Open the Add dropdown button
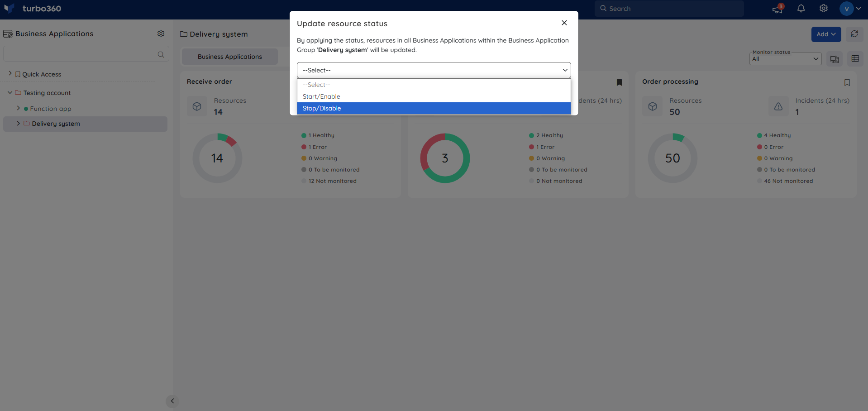868x411 pixels. coord(826,34)
